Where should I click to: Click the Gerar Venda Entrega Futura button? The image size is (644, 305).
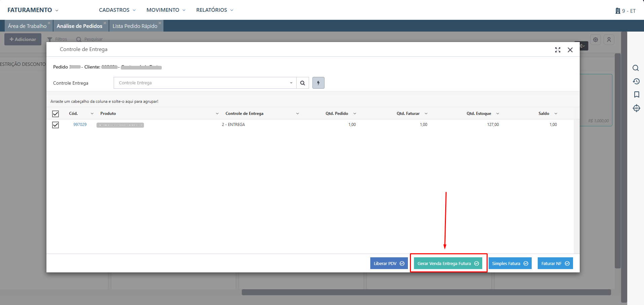[448, 263]
